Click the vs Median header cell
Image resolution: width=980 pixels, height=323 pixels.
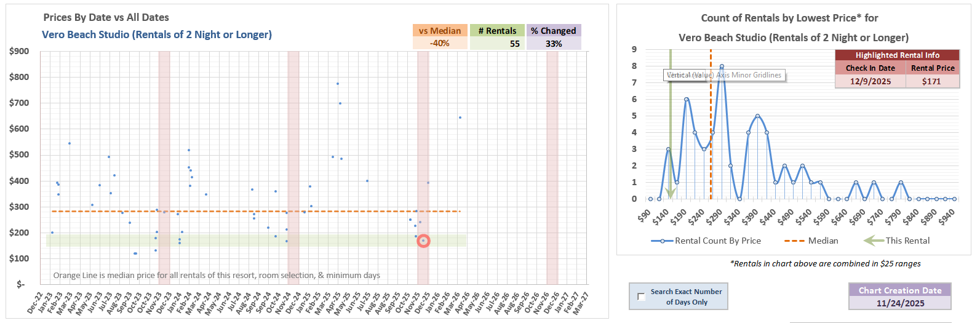point(439,31)
